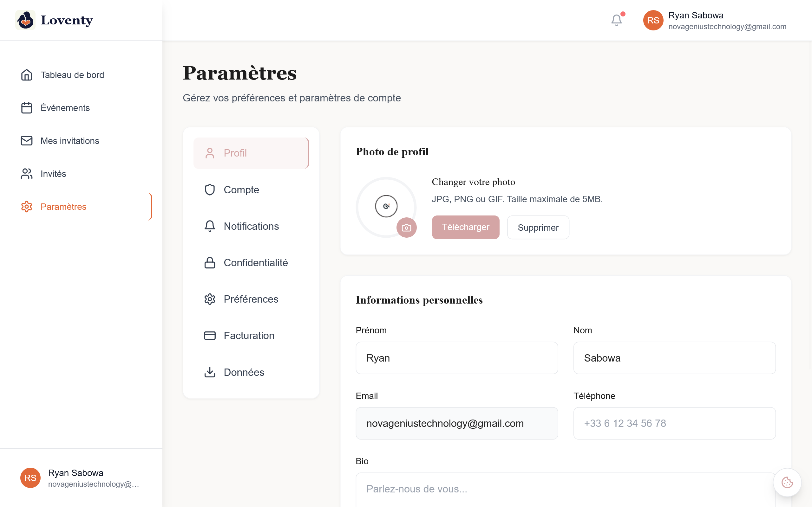This screenshot has height=507, width=812.
Task: Open the Facturation tab
Action: 249,336
